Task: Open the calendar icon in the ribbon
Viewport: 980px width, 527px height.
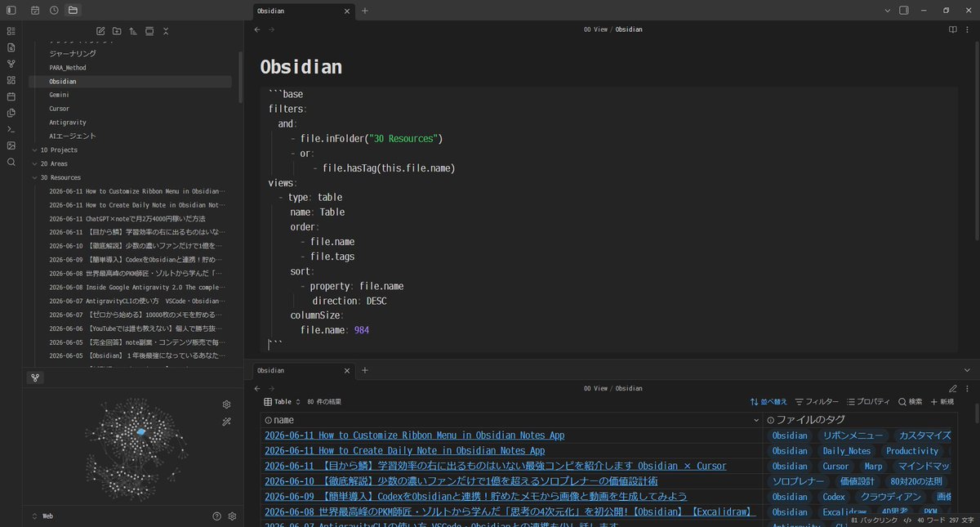Action: [x=11, y=96]
